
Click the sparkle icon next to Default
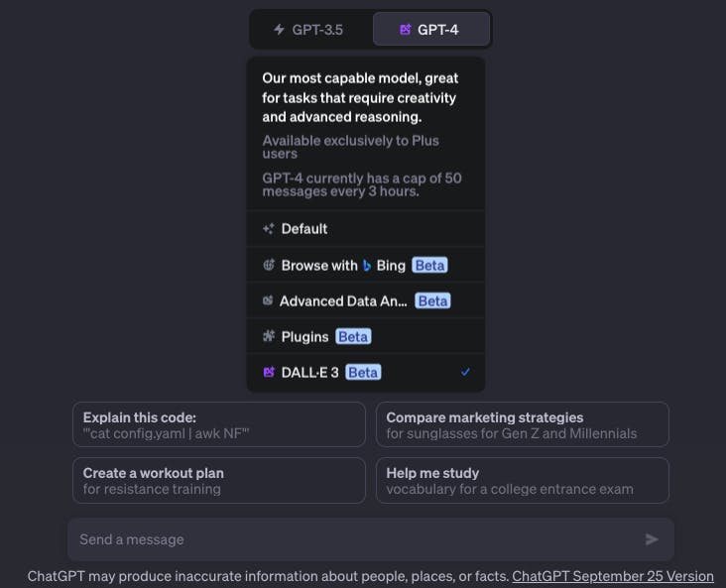(269, 229)
